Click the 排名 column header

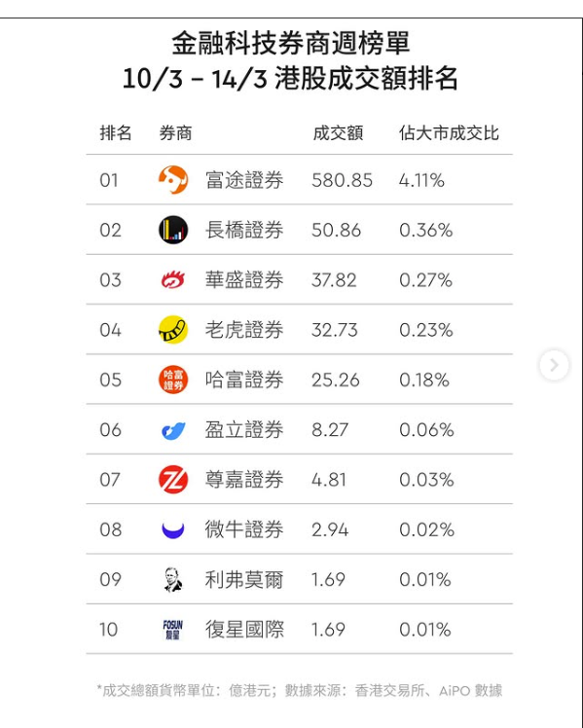coord(116,133)
